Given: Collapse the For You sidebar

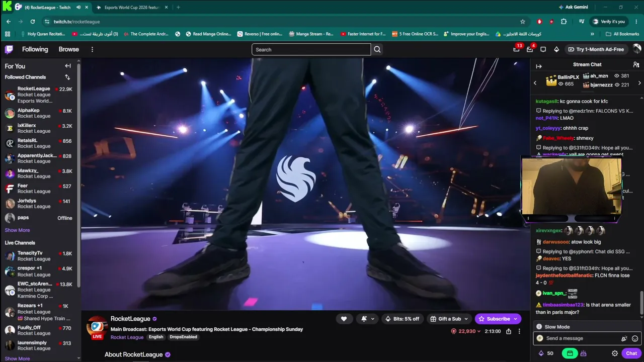Looking at the screenshot, I should coord(68,66).
